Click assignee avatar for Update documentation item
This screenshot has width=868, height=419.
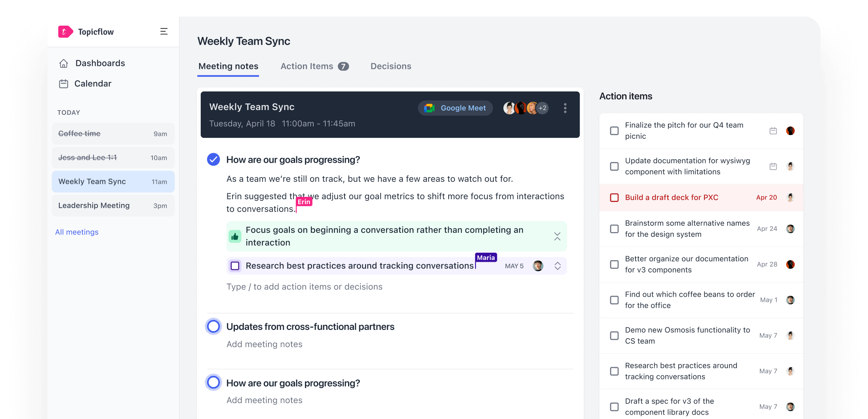790,166
